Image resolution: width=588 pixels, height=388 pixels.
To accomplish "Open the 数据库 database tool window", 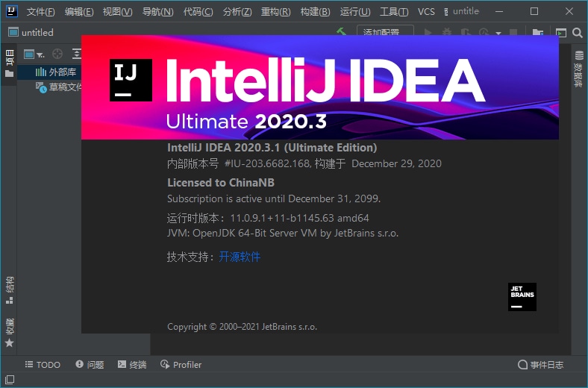I will 579,69.
